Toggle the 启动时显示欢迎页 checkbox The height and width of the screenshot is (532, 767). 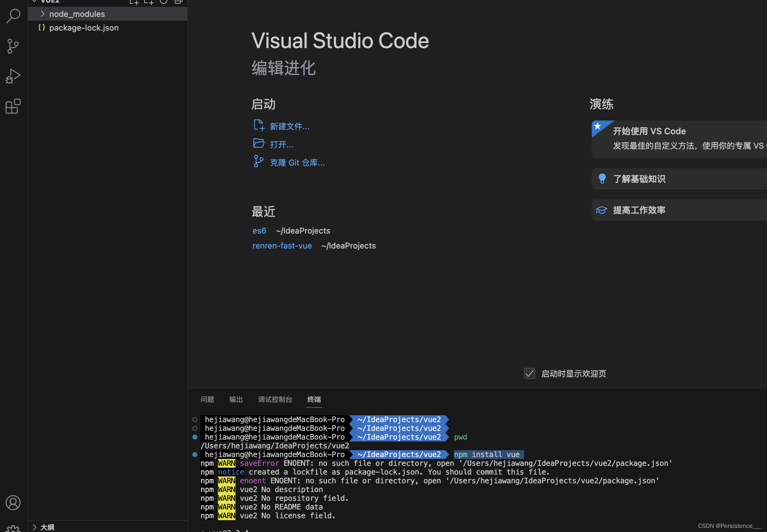pyautogui.click(x=529, y=373)
